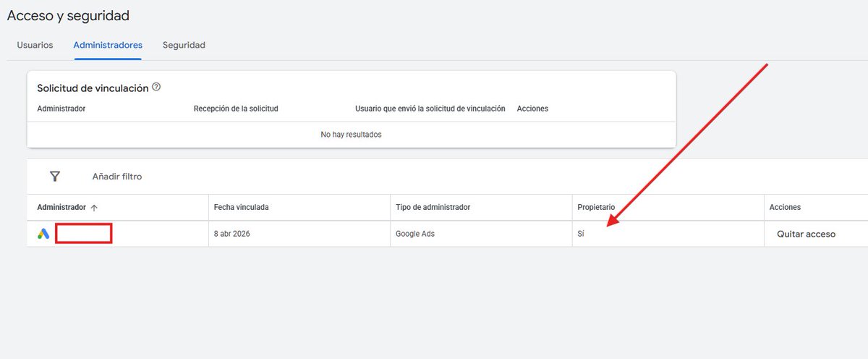Click the Añadir filtro field
This screenshot has width=868, height=359.
[117, 176]
